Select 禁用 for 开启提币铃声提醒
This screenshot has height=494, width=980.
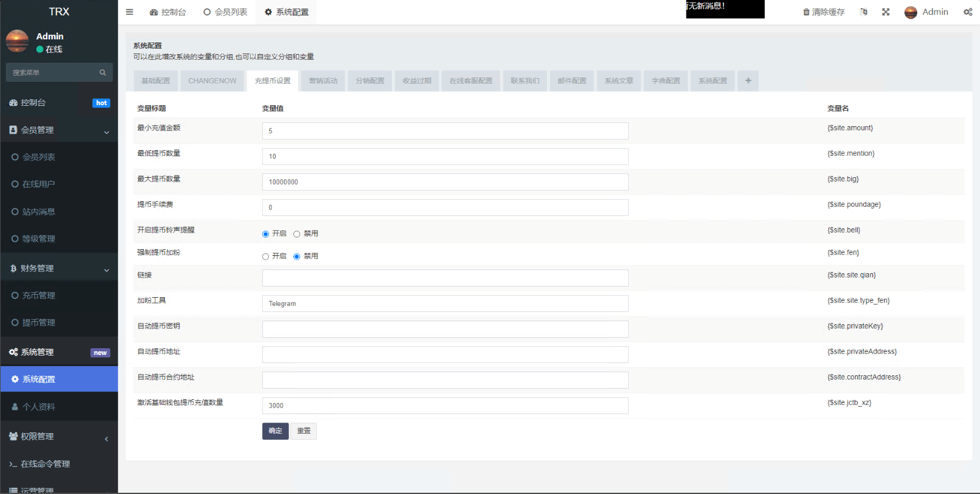(297, 234)
